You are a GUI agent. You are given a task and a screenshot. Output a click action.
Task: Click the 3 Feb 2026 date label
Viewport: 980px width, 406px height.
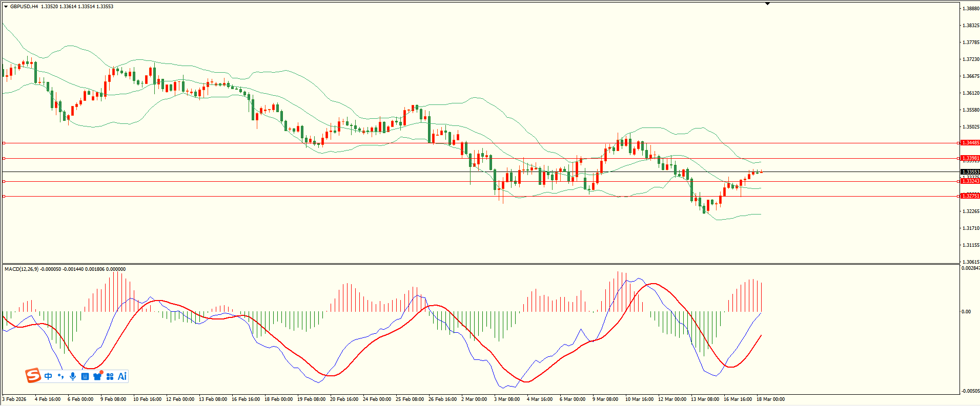pyautogui.click(x=14, y=399)
